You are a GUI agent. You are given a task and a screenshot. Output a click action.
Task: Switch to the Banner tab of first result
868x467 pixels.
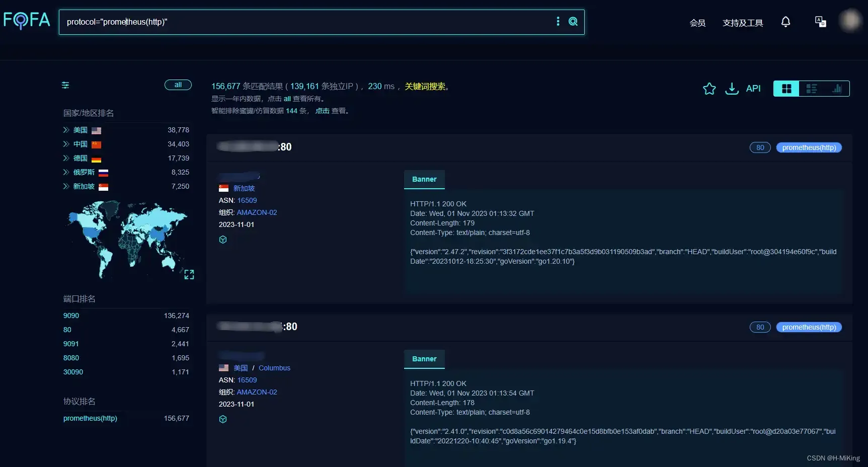tap(424, 179)
